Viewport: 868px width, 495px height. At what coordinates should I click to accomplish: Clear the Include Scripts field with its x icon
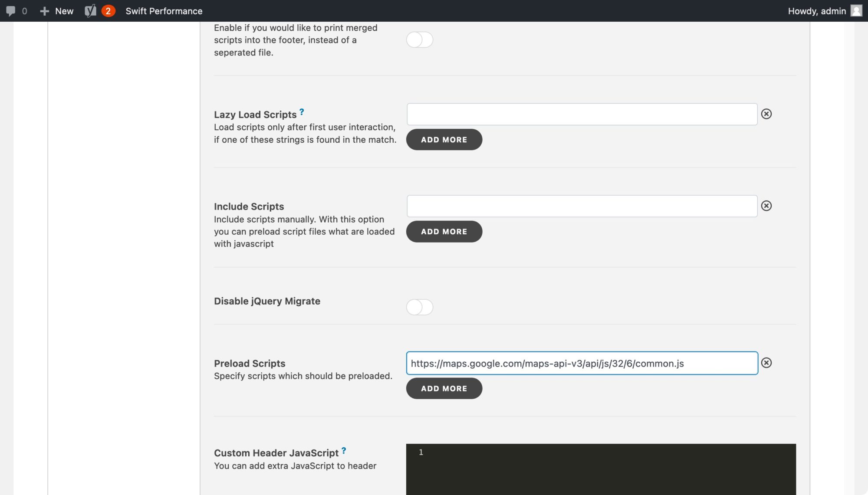[767, 206]
